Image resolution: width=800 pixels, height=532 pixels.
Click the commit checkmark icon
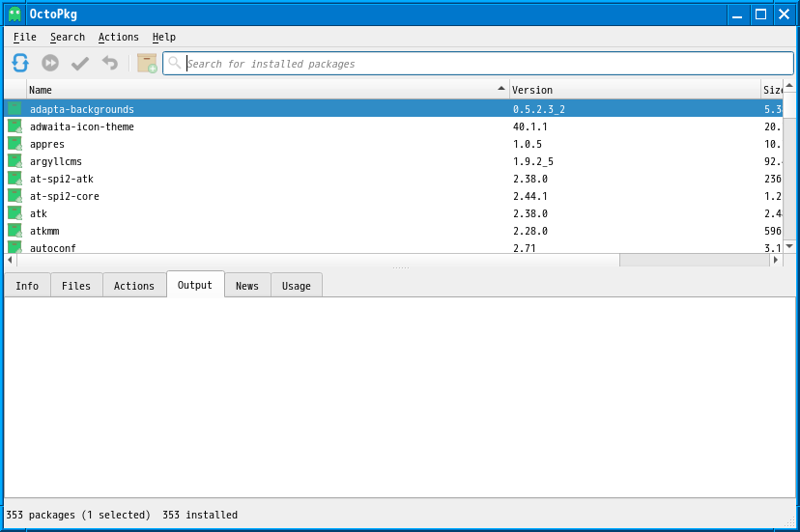coord(80,64)
